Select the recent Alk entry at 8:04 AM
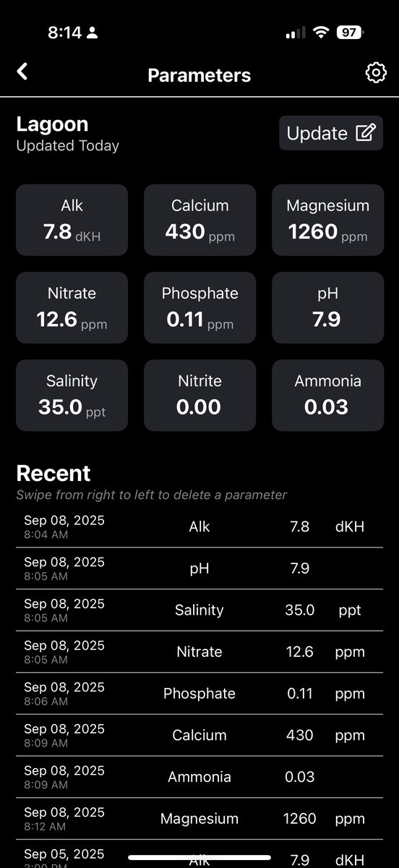This screenshot has height=868, width=399. click(x=199, y=527)
